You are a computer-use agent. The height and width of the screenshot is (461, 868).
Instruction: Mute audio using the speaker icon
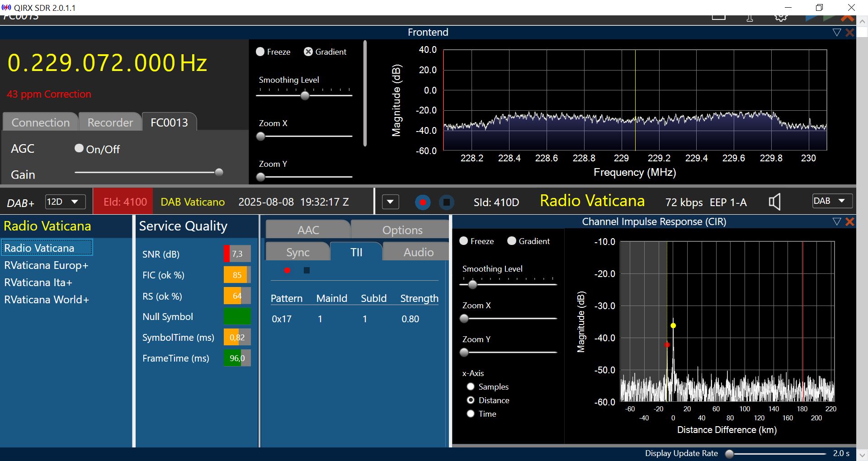pyautogui.click(x=774, y=202)
